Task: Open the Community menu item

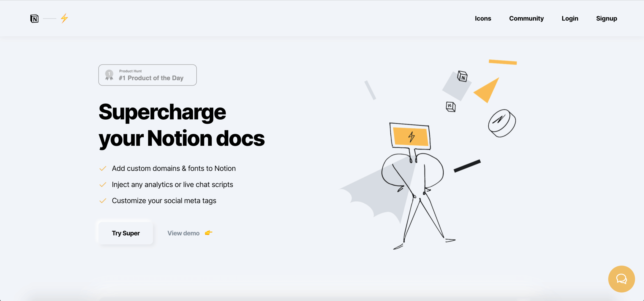Action: tap(526, 18)
